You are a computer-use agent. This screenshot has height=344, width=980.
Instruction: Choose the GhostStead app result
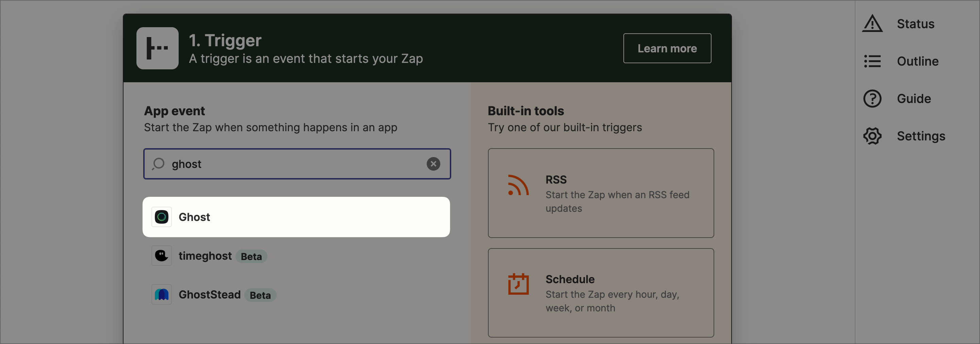click(x=210, y=295)
